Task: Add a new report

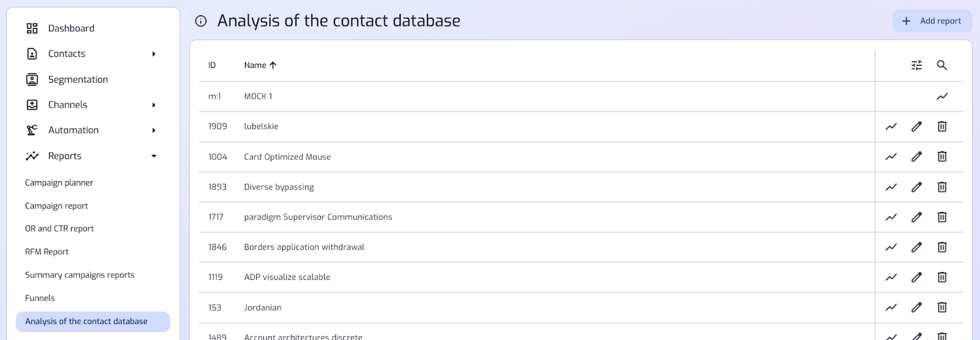Action: (932, 21)
